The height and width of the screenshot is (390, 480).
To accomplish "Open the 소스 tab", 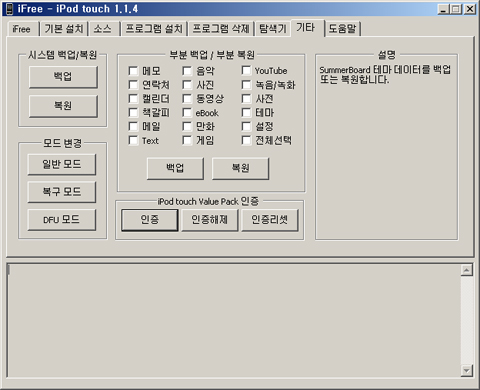I will click(x=103, y=29).
